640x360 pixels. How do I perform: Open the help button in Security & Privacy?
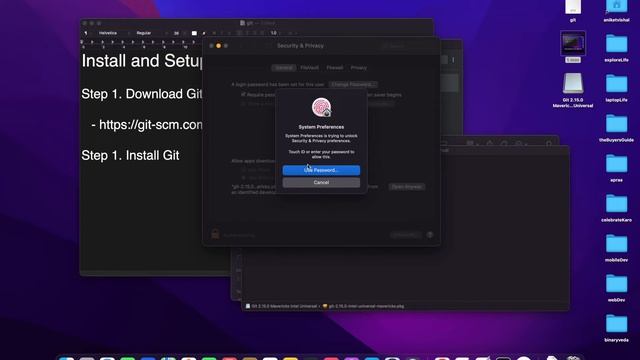tap(430, 235)
